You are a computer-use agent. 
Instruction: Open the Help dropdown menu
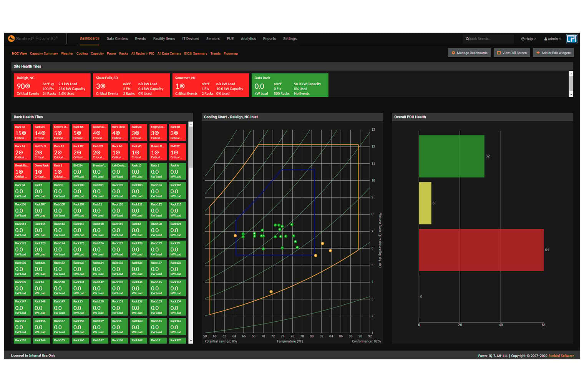click(528, 39)
